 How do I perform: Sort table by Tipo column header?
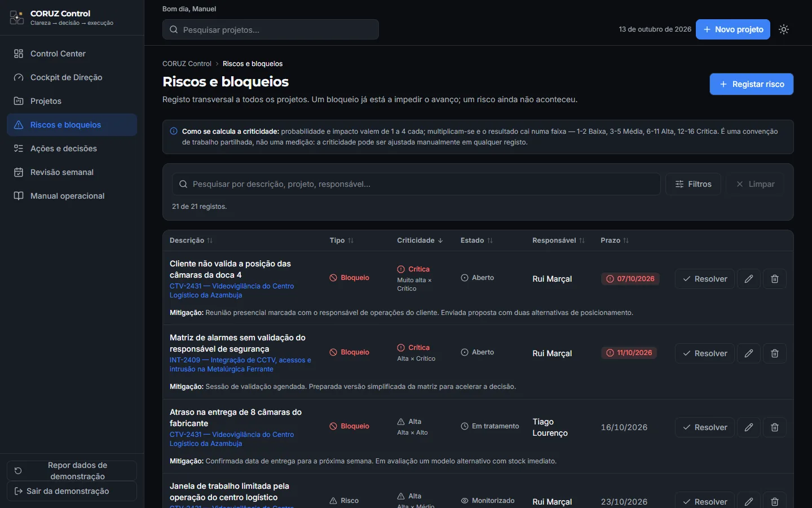pos(342,240)
